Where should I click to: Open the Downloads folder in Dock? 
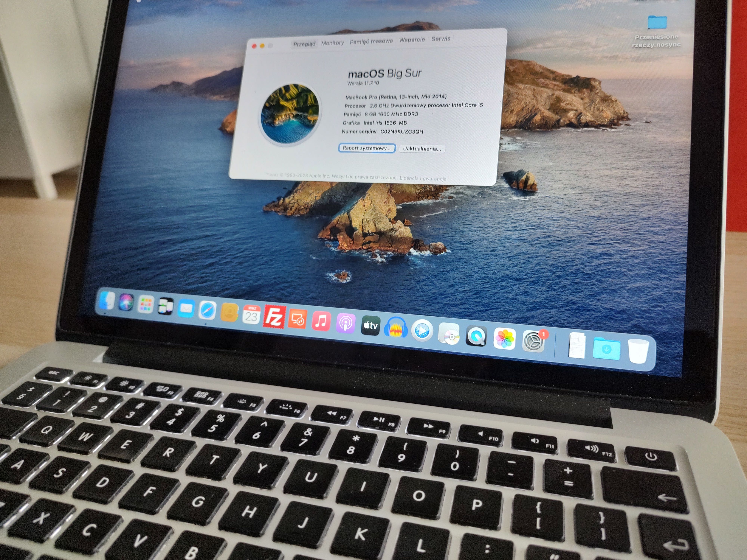[607, 349]
